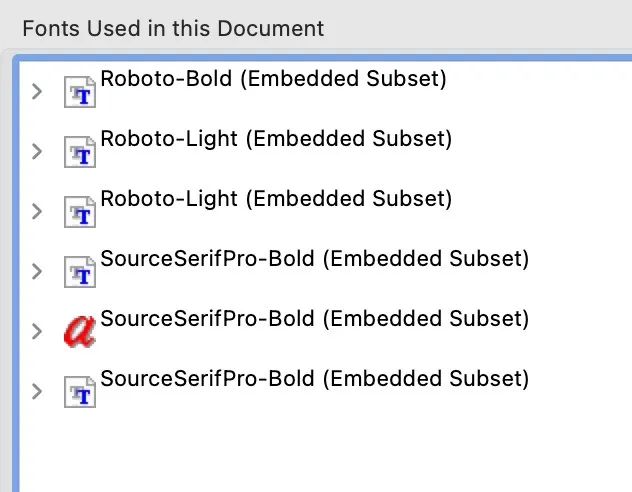Click the first Roboto-Light font icon
The height and width of the screenshot is (492, 632).
[x=79, y=153]
